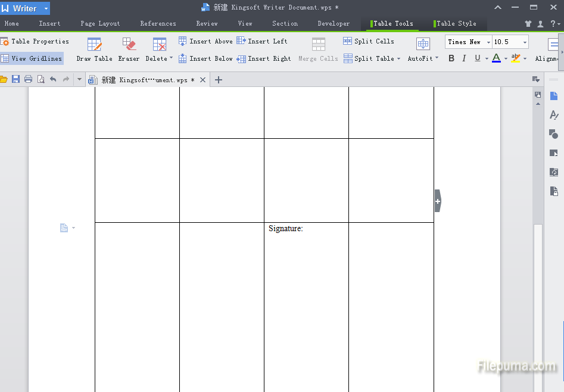
Task: Toggle Bold formatting
Action: tap(451, 58)
